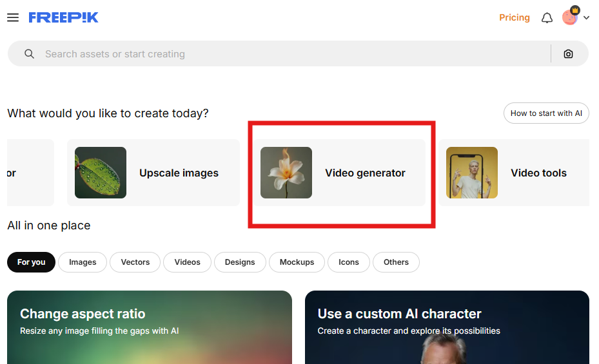
Task: Click the flower thumbnail
Action: pyautogui.click(x=286, y=173)
